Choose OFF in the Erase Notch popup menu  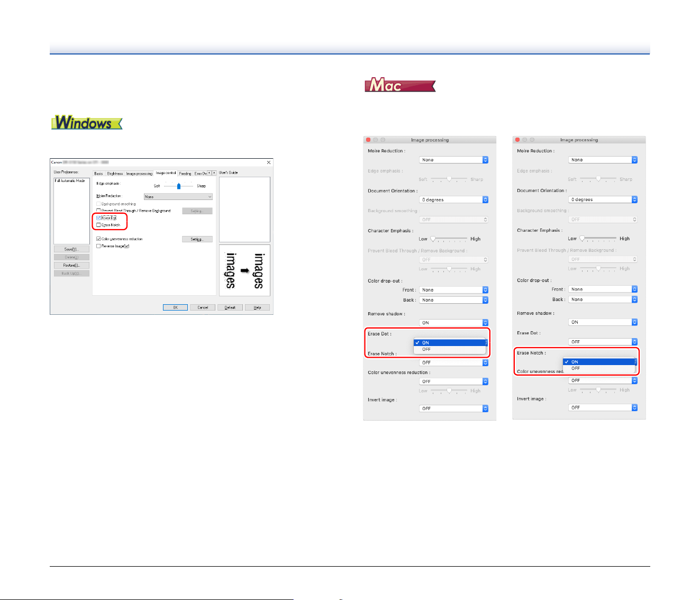tap(599, 368)
